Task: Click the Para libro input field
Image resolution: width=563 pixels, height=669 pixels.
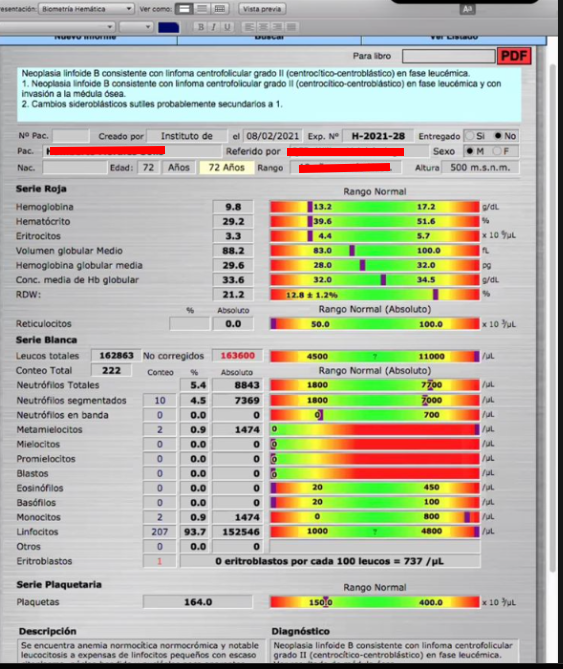Action: coord(449,56)
